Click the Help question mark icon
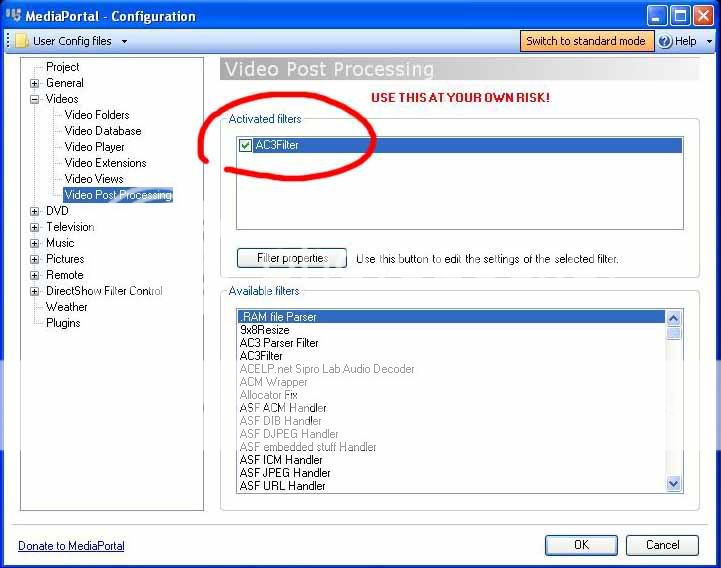Image resolution: width=721 pixels, height=568 pixels. click(x=665, y=41)
